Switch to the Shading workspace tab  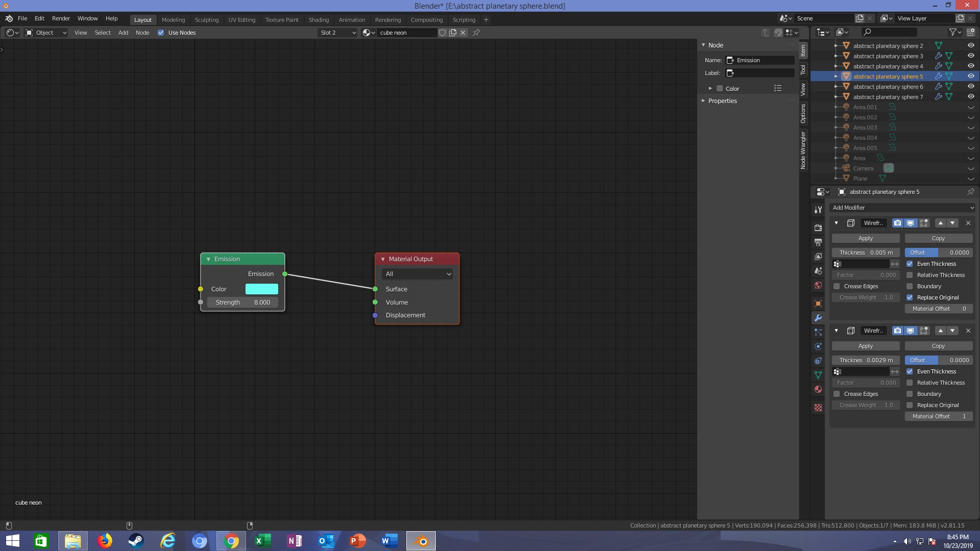pyautogui.click(x=318, y=20)
